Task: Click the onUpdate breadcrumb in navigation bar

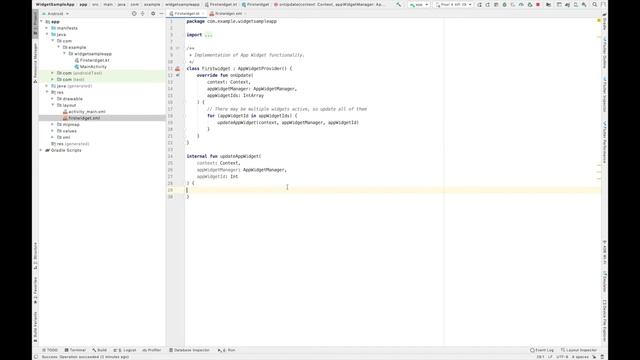Action: [x=329, y=4]
